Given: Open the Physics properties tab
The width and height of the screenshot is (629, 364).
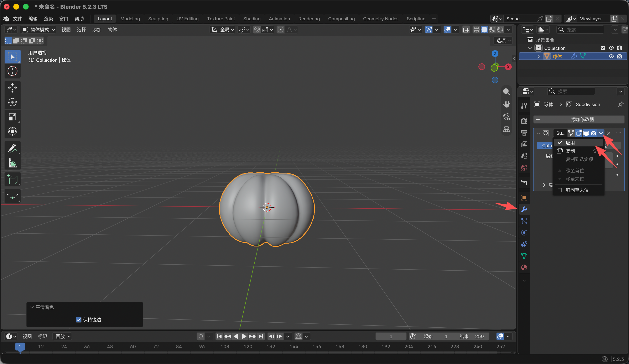Looking at the screenshot, I should [x=524, y=232].
